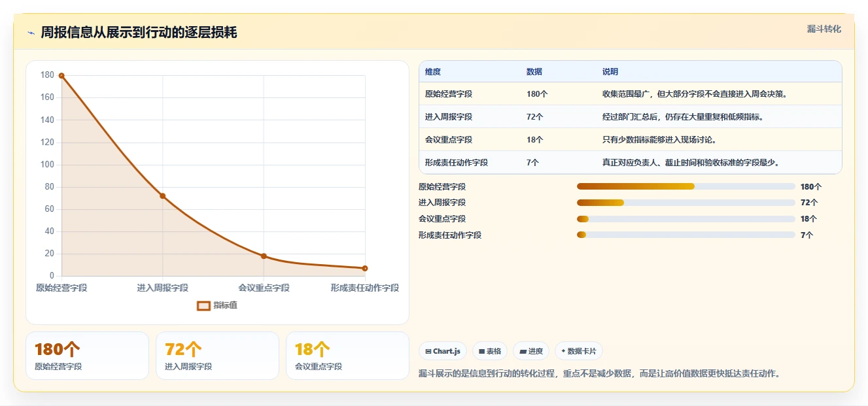Click the footer note starting 漏斗展示的是
This screenshot has height=406, width=868.
pyautogui.click(x=600, y=374)
